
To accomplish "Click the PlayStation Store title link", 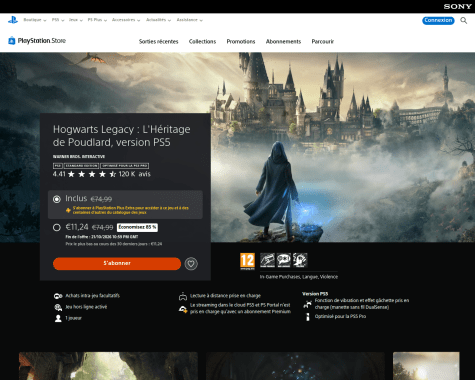I will pyautogui.click(x=42, y=41).
